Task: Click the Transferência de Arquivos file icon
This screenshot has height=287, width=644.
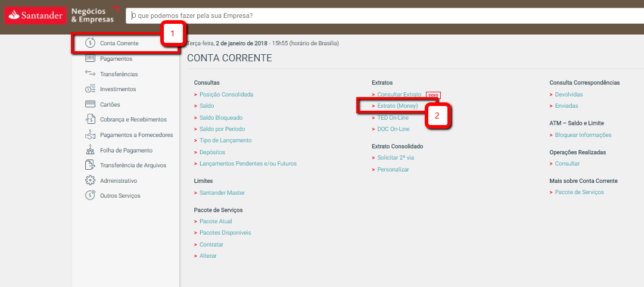Action: 90,165
